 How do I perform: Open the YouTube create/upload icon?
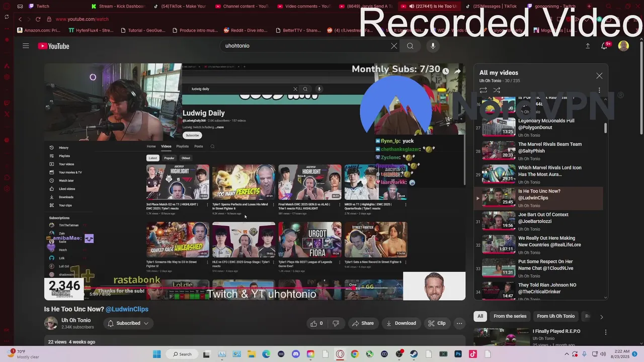pyautogui.click(x=588, y=46)
